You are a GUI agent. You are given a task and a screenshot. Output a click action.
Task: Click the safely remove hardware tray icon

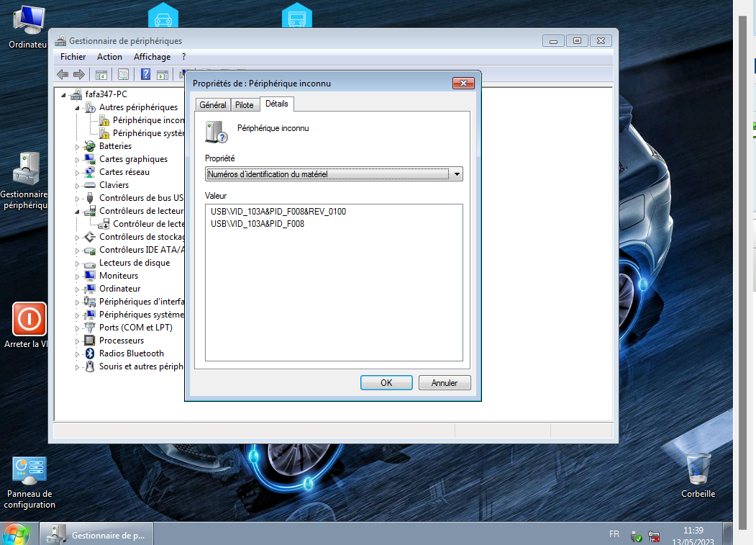[x=637, y=536]
